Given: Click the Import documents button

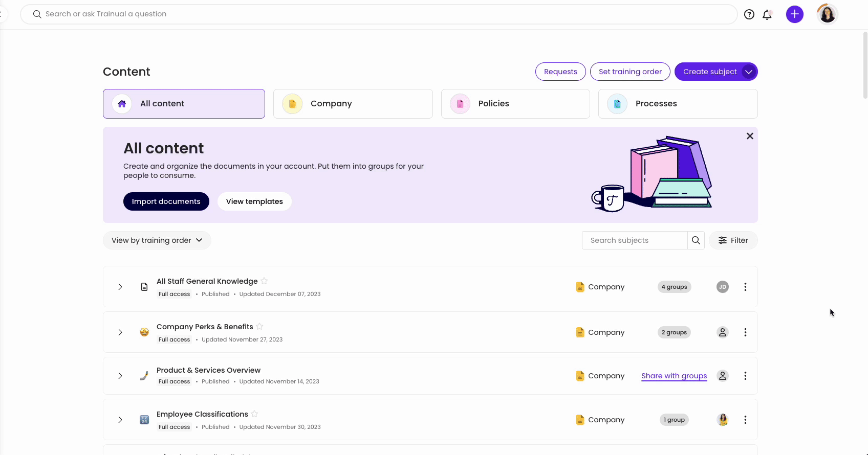Looking at the screenshot, I should click(x=166, y=201).
